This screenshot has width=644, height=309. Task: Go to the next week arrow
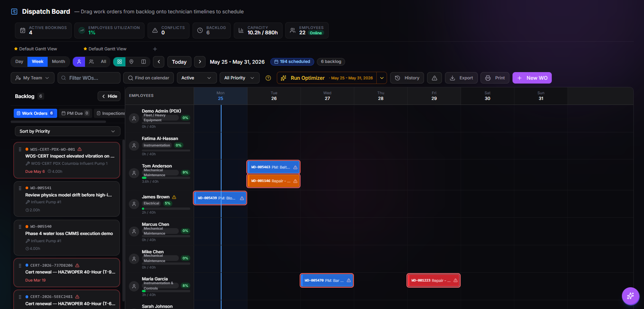pyautogui.click(x=200, y=62)
